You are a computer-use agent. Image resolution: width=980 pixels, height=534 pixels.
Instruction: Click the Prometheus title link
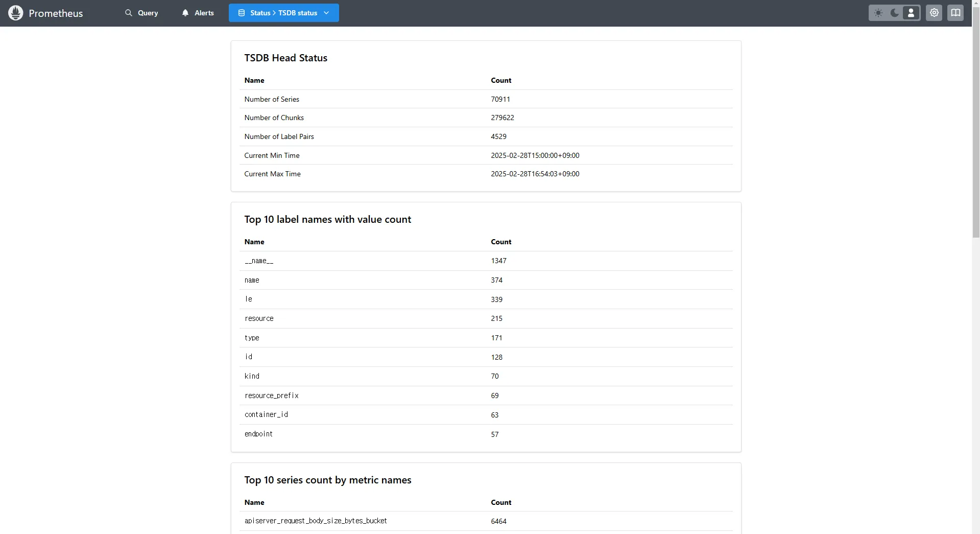tap(56, 13)
